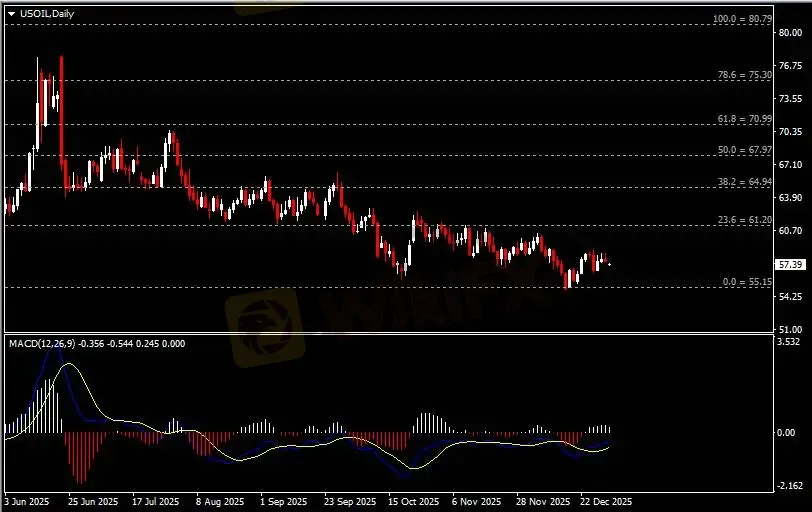Click the 63.90 price axis value
The image size is (812, 512).
click(x=791, y=198)
